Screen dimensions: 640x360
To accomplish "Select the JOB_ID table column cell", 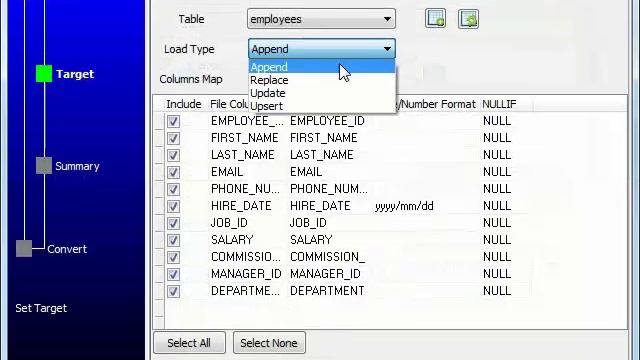I will coord(308,223).
